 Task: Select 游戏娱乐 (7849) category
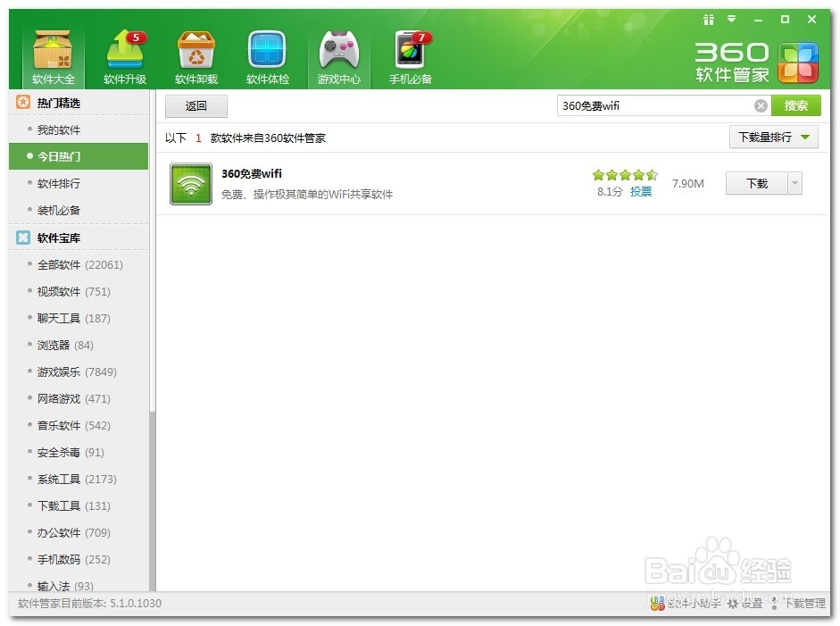pyautogui.click(x=79, y=372)
